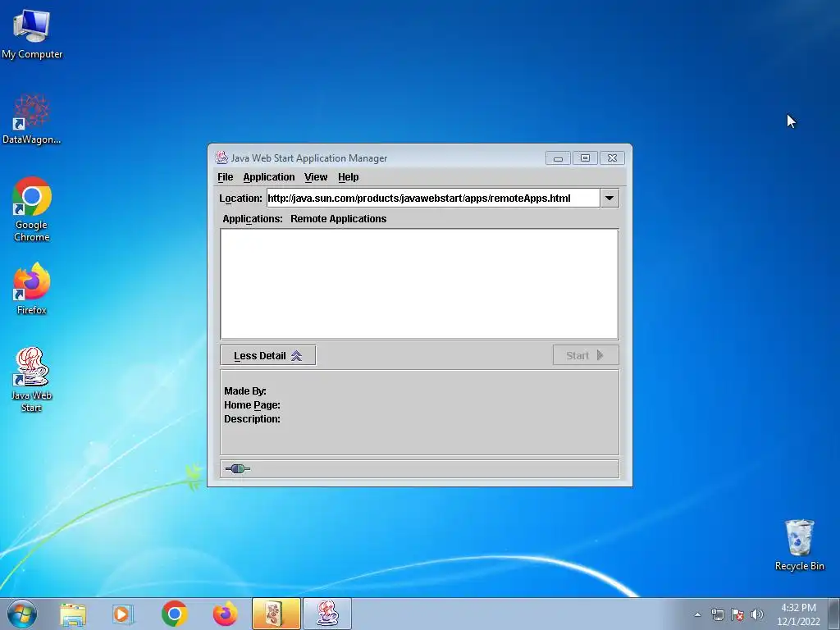
Task: Open the Help menu
Action: coord(348,177)
